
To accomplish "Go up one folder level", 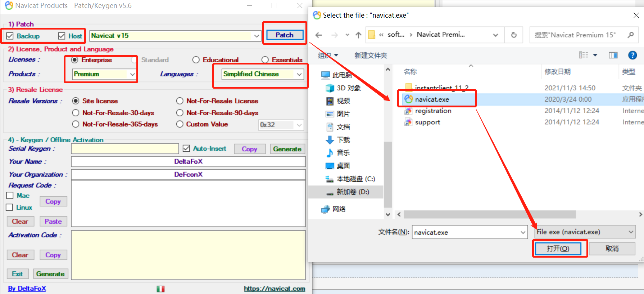I will click(358, 35).
